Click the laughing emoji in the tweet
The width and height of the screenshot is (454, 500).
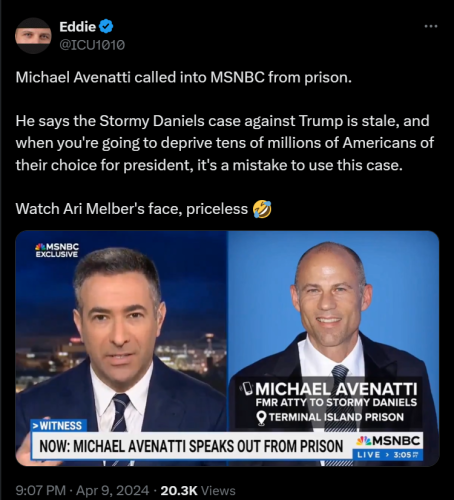[x=262, y=209]
